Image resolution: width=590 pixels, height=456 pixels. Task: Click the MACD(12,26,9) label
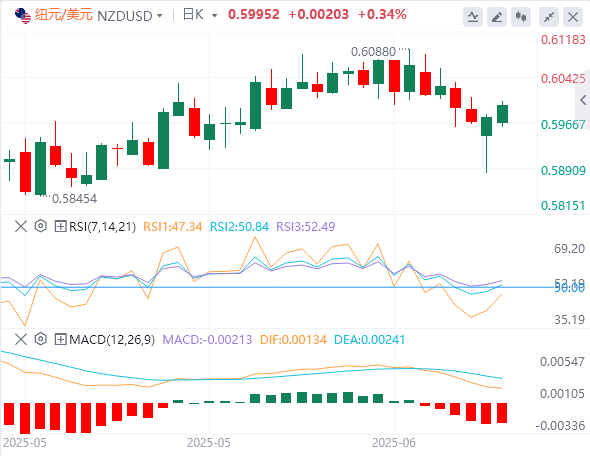[x=112, y=340]
